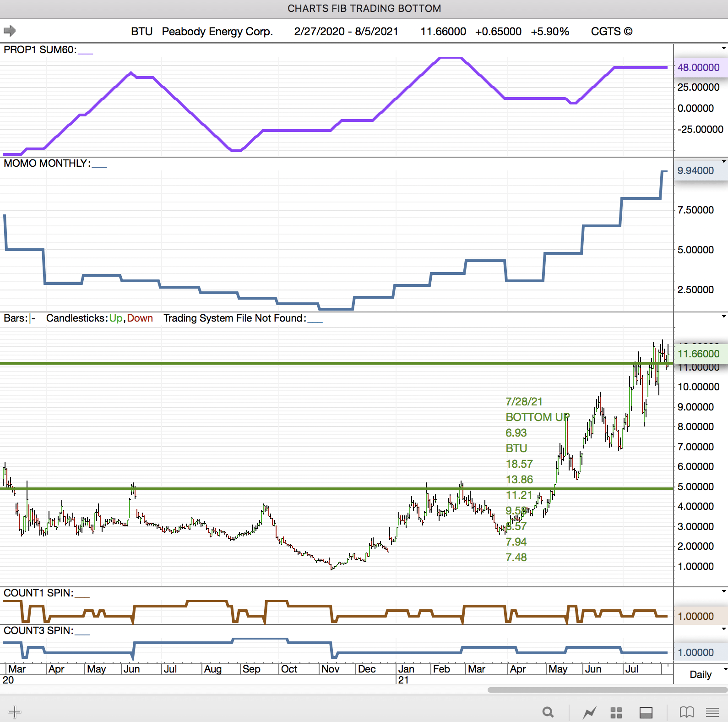Viewport: 728px width, 722px height.
Task: Open the COUNT1 SPIN pane dropdown arrow
Action: pyautogui.click(x=724, y=591)
